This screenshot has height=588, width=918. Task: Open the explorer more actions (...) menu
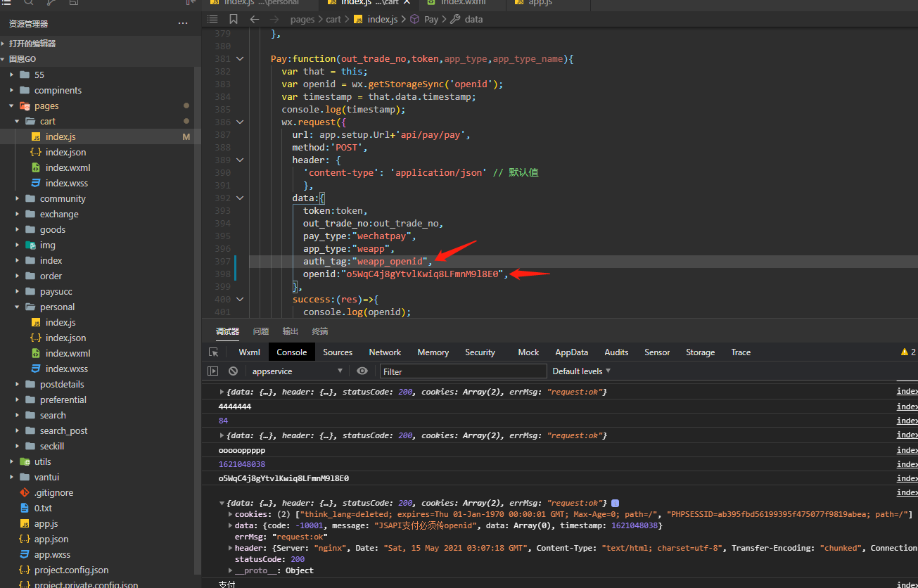(183, 23)
